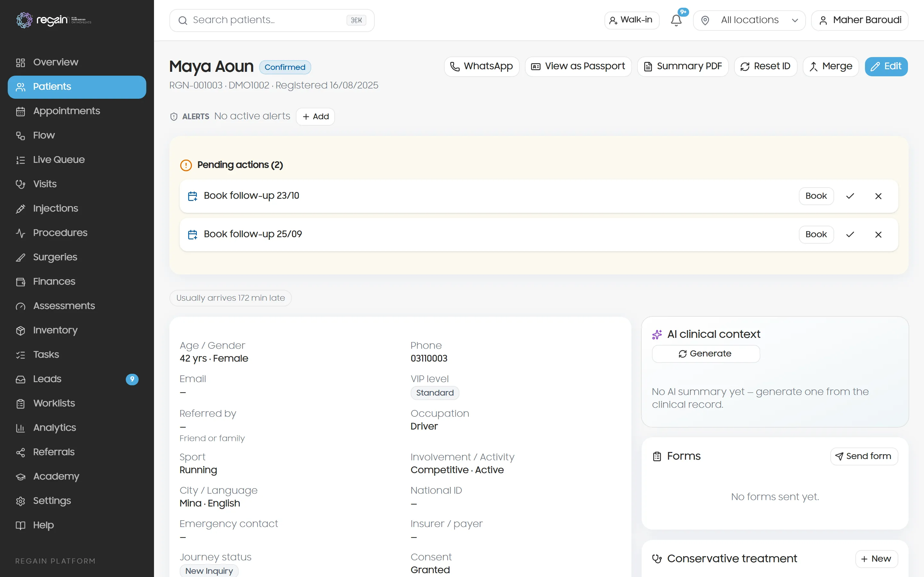Open the Leads section with badge

(77, 379)
